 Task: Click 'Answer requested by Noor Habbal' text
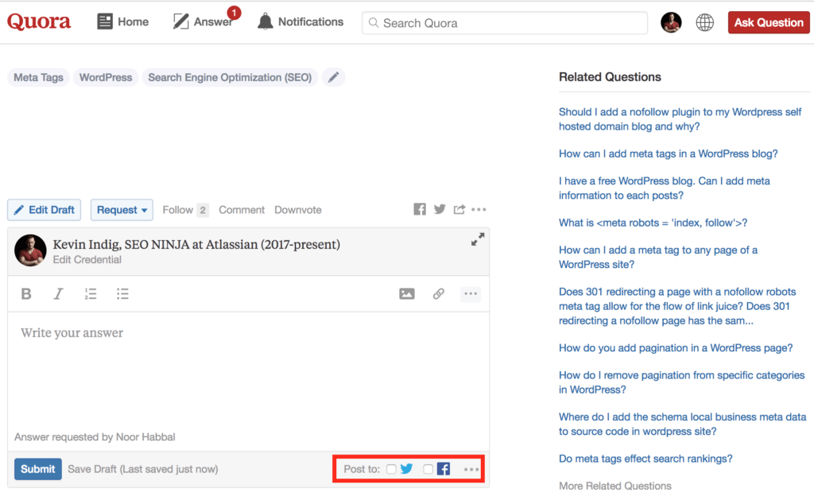pyautogui.click(x=95, y=437)
